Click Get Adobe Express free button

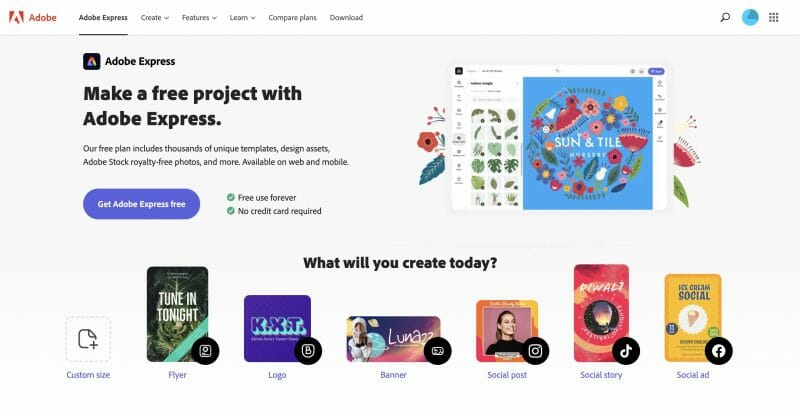(141, 204)
